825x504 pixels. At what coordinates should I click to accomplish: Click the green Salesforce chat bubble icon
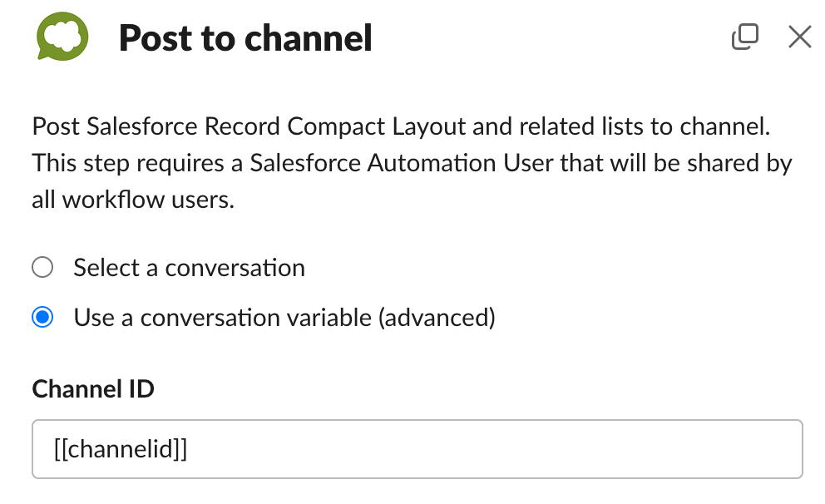pyautogui.click(x=62, y=37)
